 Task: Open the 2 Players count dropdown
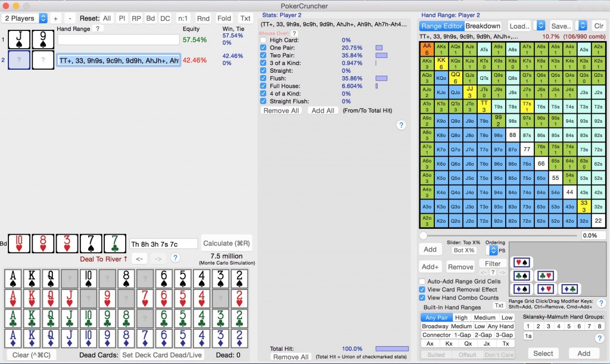[x=24, y=18]
